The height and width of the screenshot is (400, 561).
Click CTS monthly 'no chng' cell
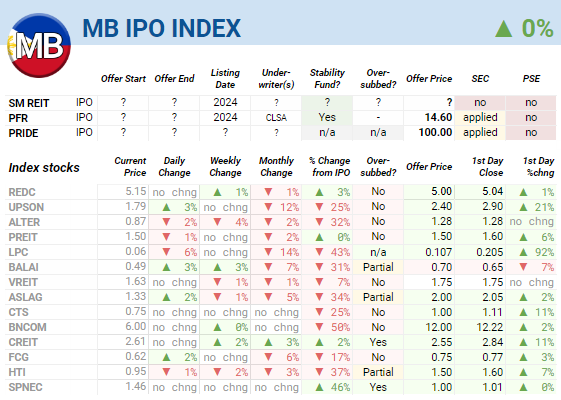tap(276, 313)
